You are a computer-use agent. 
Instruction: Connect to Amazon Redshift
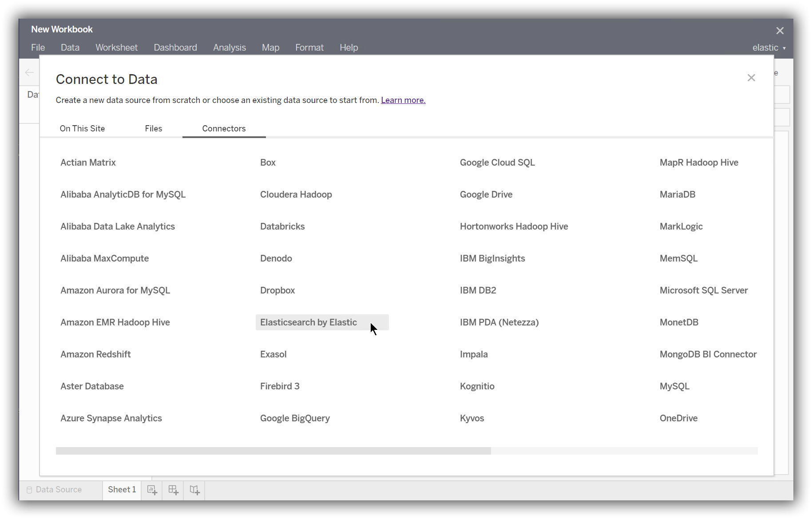point(95,354)
